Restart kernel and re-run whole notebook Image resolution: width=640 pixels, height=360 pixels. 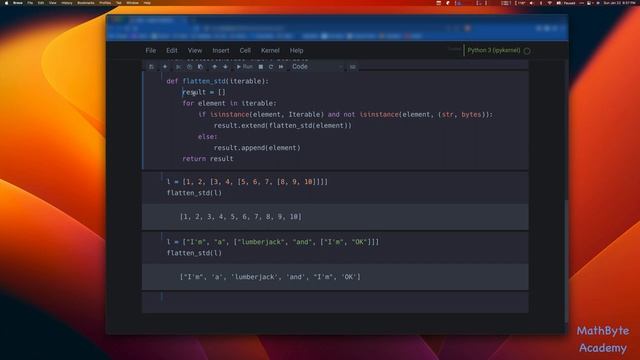click(281, 67)
